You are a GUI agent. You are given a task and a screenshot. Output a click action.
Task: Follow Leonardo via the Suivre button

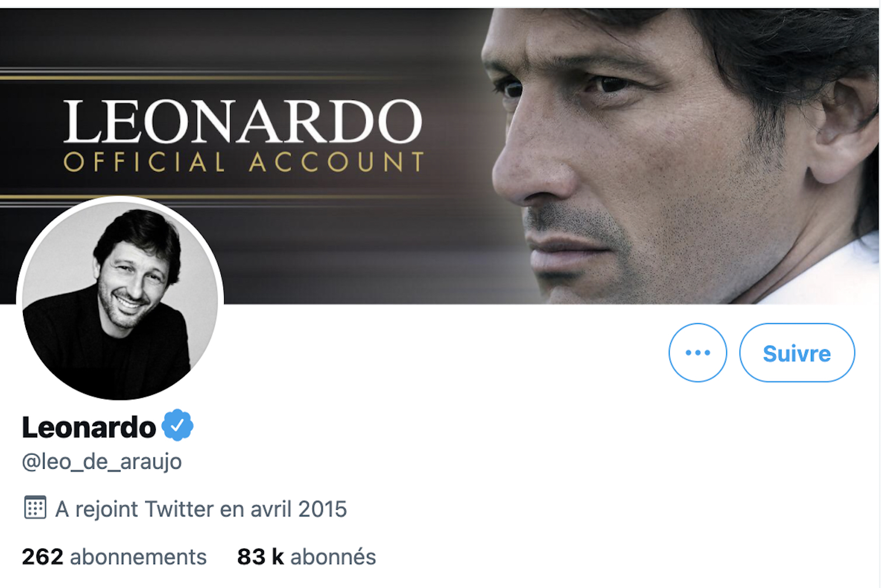797,352
